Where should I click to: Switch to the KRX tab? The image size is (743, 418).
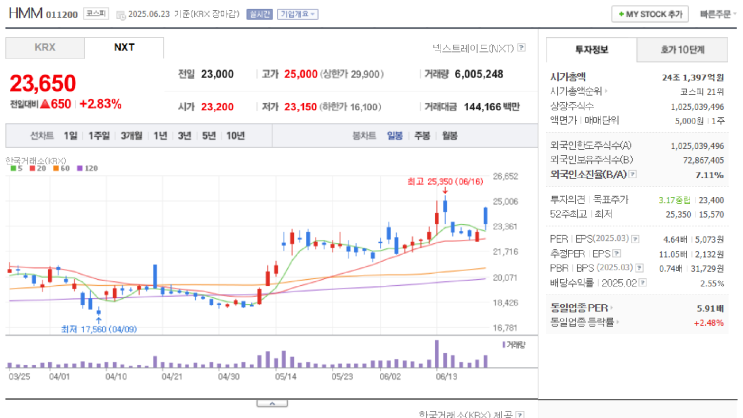tap(45, 47)
